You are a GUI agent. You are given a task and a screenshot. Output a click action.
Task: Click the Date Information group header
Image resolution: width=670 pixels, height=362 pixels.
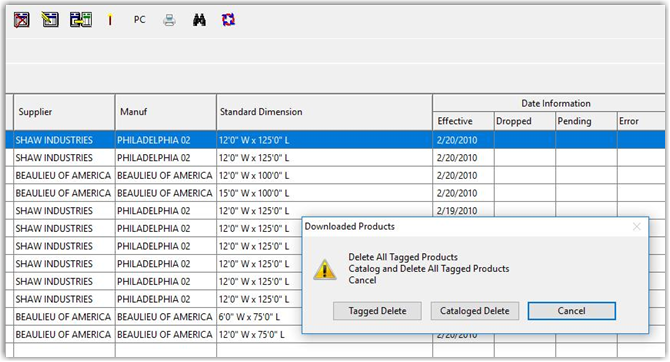[549, 103]
